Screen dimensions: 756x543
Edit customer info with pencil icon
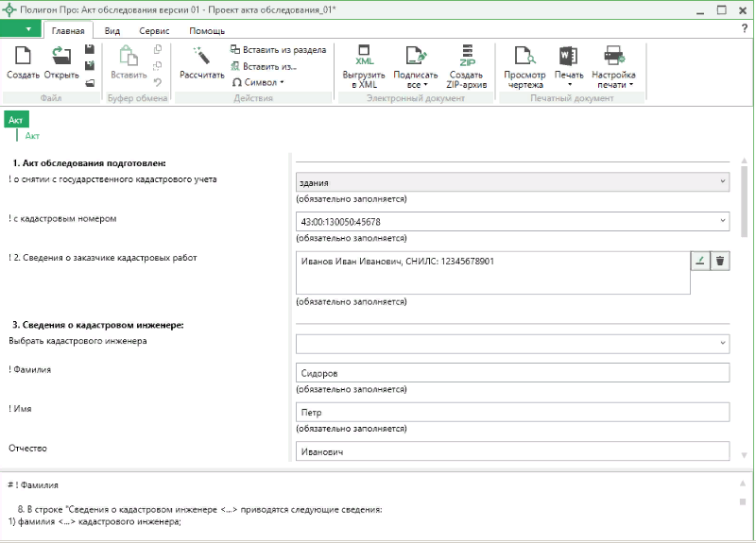(x=699, y=262)
